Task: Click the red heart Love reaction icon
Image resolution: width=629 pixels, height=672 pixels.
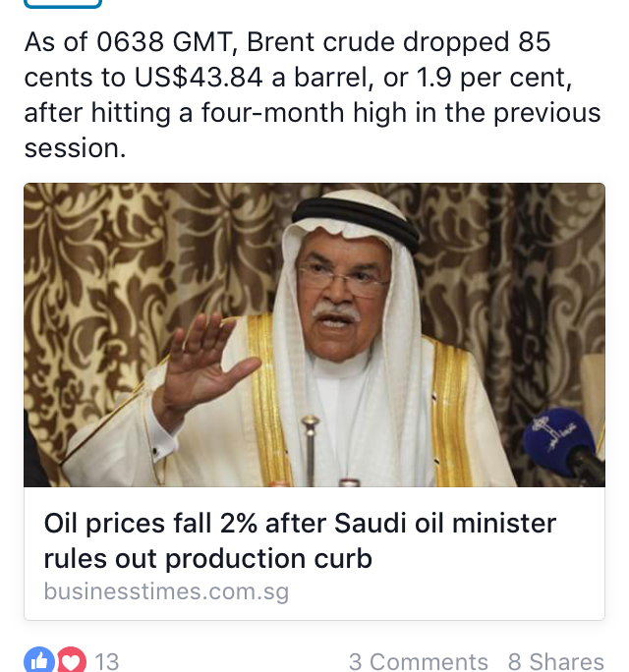Action: 71,661
